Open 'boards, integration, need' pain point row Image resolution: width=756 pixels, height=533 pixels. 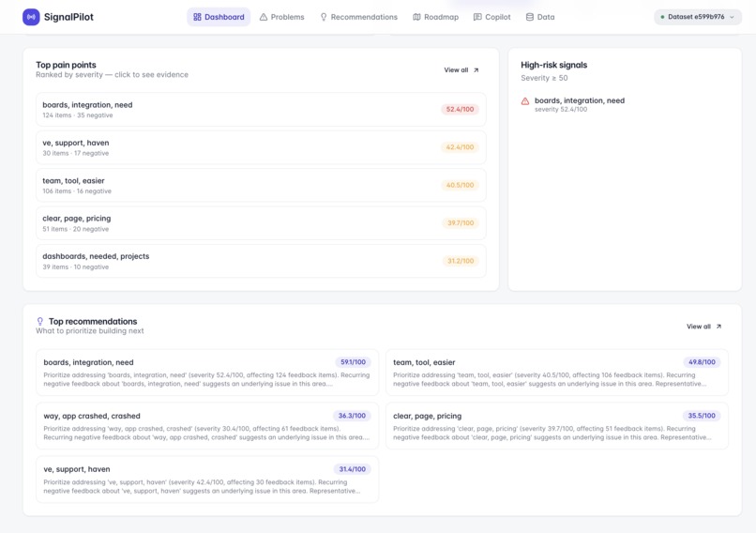click(261, 110)
